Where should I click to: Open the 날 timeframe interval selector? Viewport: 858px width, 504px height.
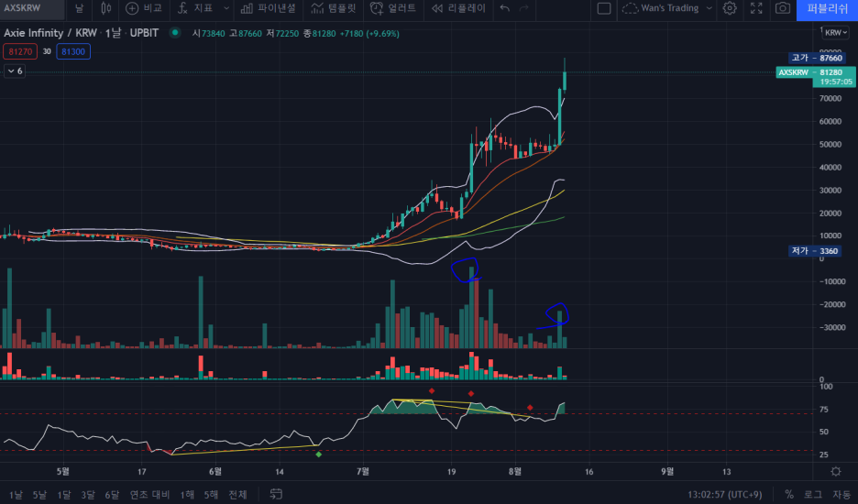80,8
